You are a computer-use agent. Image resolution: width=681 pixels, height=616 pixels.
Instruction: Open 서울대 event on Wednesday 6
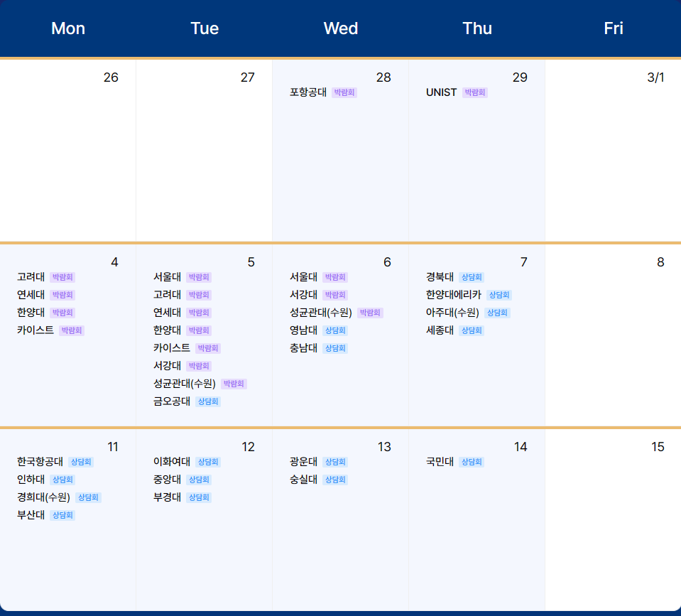click(304, 277)
